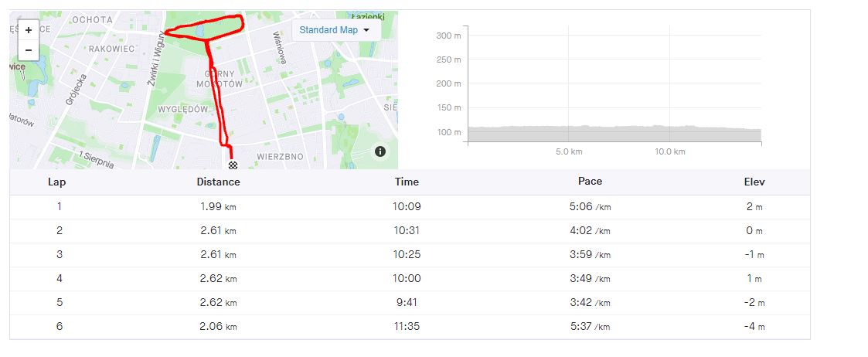
Task: Select the lap 1 row
Action: click(x=410, y=206)
